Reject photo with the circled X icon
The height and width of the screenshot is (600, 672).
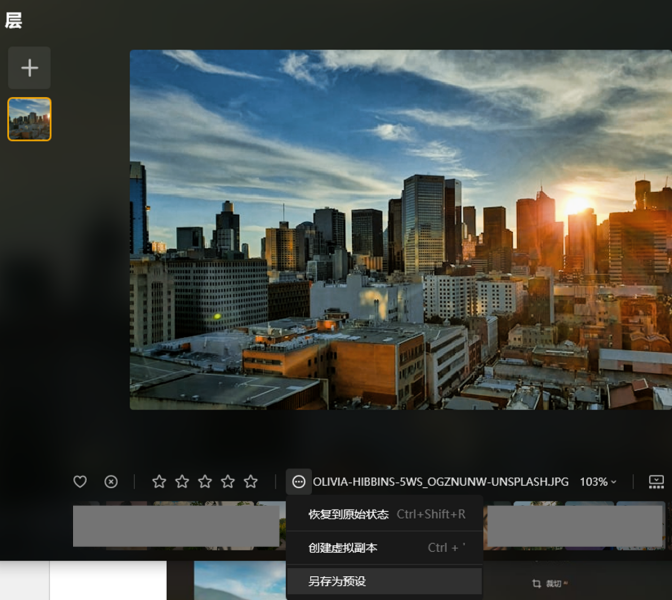111,482
